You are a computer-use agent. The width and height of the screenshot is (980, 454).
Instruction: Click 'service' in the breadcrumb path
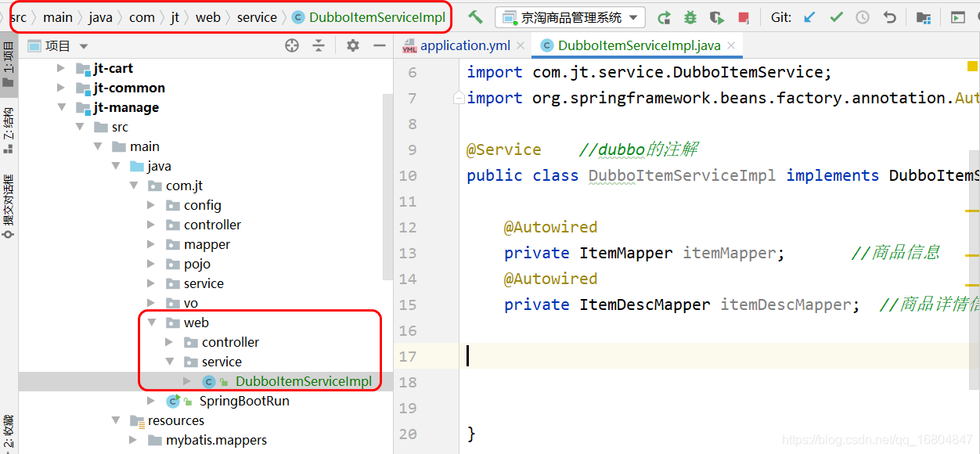pos(257,17)
